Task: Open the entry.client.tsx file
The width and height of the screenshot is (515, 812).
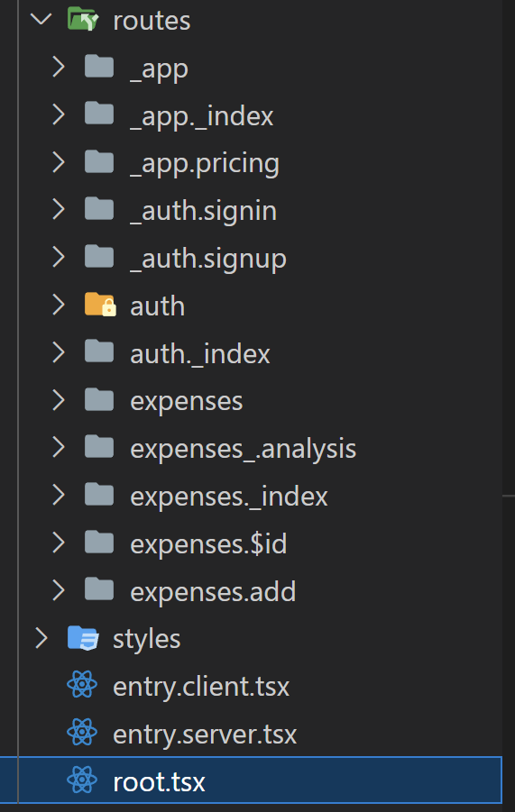Action: pos(201,689)
